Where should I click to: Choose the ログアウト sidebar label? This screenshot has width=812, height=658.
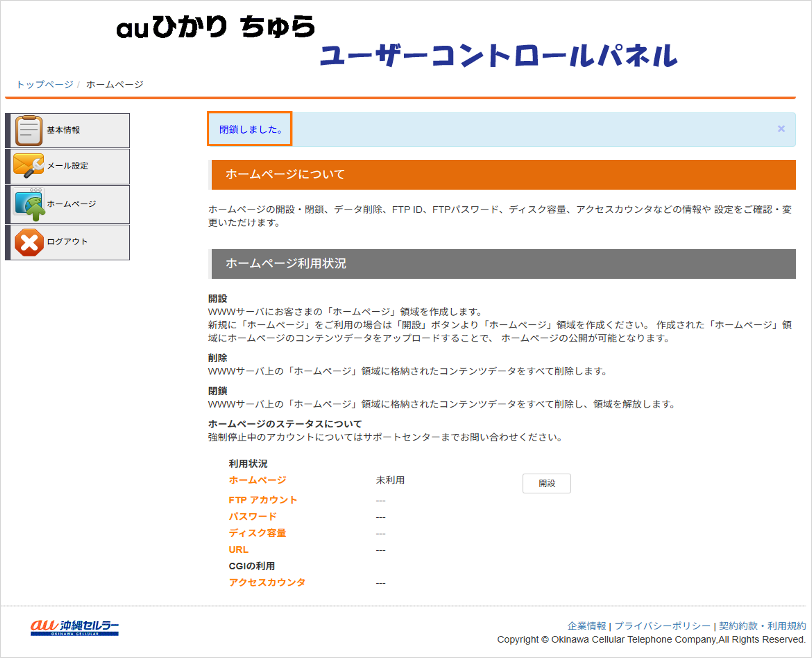pyautogui.click(x=67, y=241)
